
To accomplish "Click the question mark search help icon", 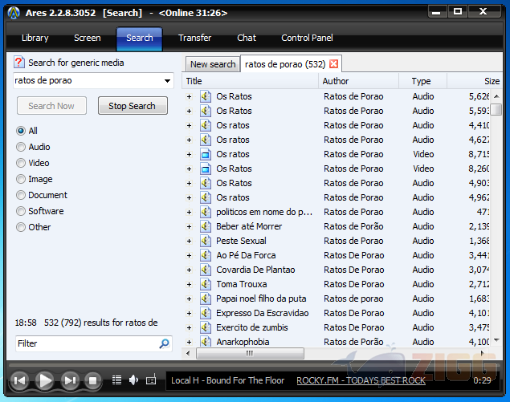I will (x=19, y=62).
